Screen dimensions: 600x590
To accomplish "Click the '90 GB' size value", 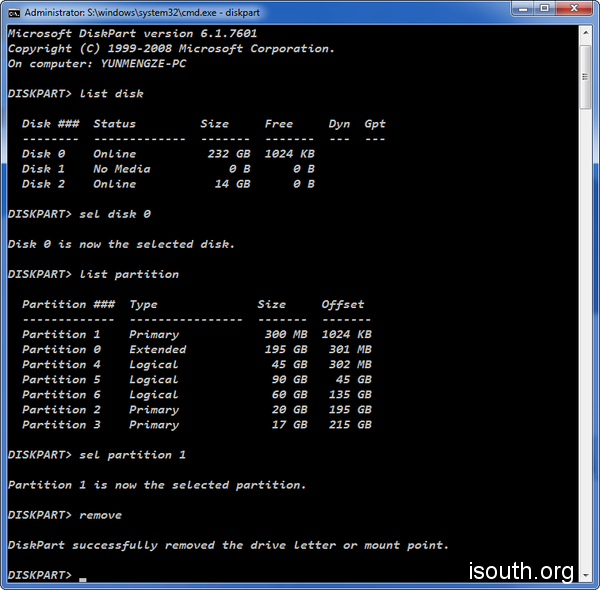I will coord(289,380).
